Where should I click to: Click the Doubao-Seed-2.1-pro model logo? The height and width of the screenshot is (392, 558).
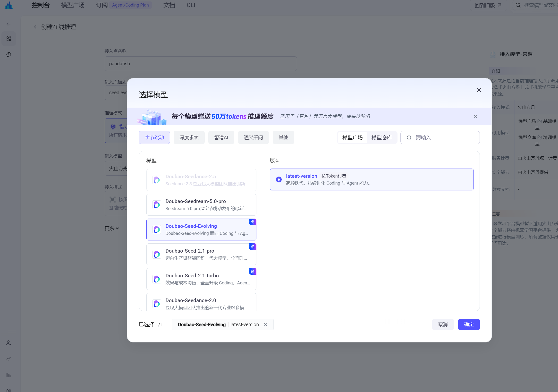157,254
